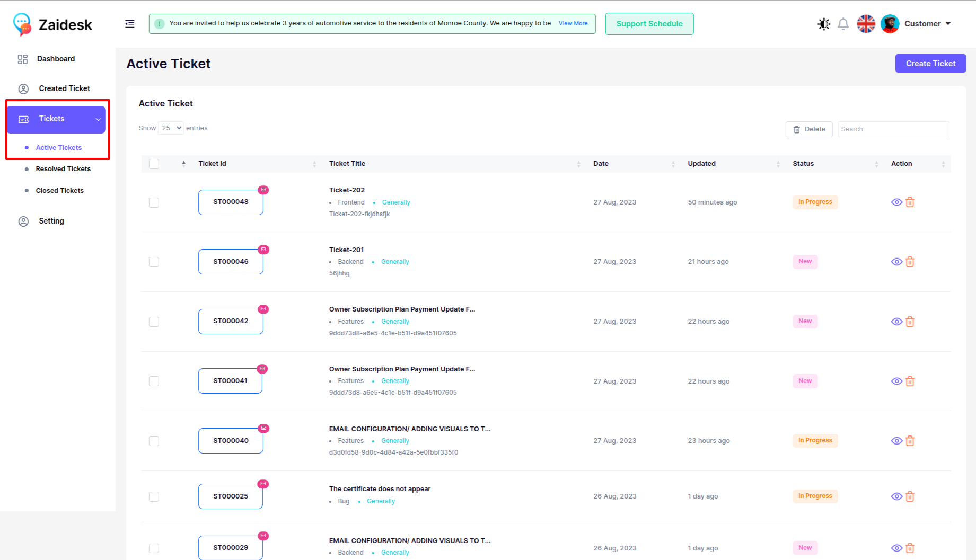The image size is (976, 560).
Task: Click mail badge on ST000025
Action: click(263, 484)
